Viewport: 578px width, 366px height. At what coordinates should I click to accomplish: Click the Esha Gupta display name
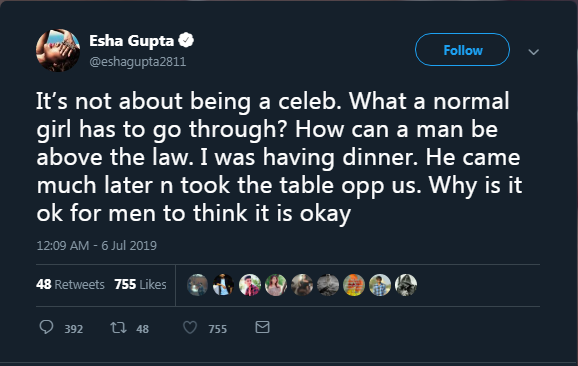131,41
